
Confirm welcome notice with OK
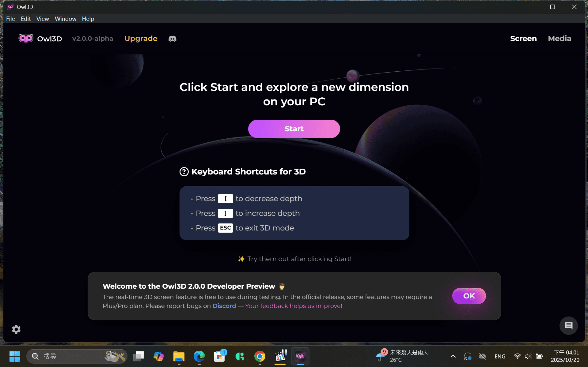click(x=469, y=296)
